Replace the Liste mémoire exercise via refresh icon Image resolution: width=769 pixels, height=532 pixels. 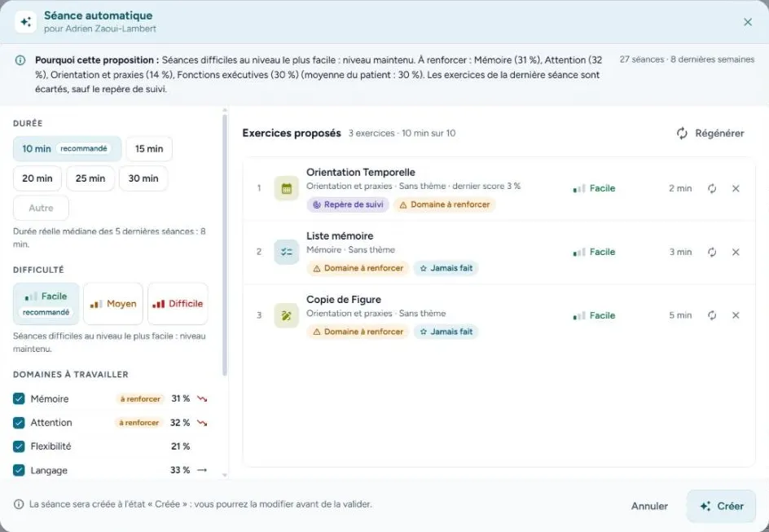712,252
